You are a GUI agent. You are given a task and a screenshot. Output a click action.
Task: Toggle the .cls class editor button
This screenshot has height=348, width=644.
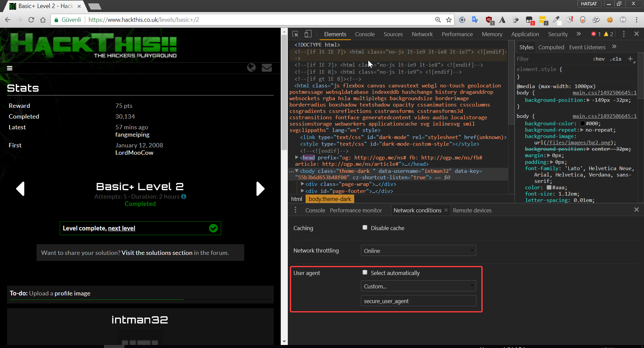click(615, 59)
